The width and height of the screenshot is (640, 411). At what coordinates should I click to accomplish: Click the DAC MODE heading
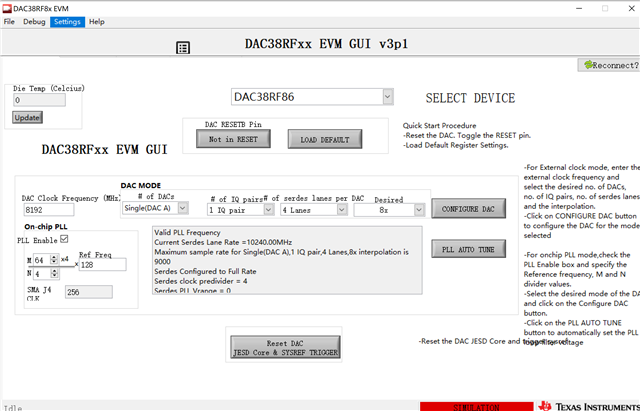(x=141, y=185)
